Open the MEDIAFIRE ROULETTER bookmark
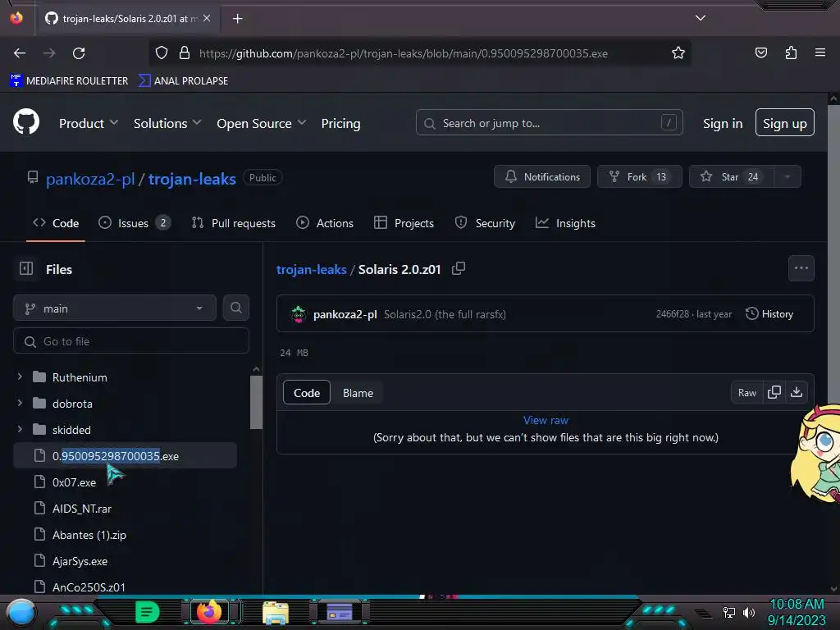The image size is (840, 630). pos(69,81)
